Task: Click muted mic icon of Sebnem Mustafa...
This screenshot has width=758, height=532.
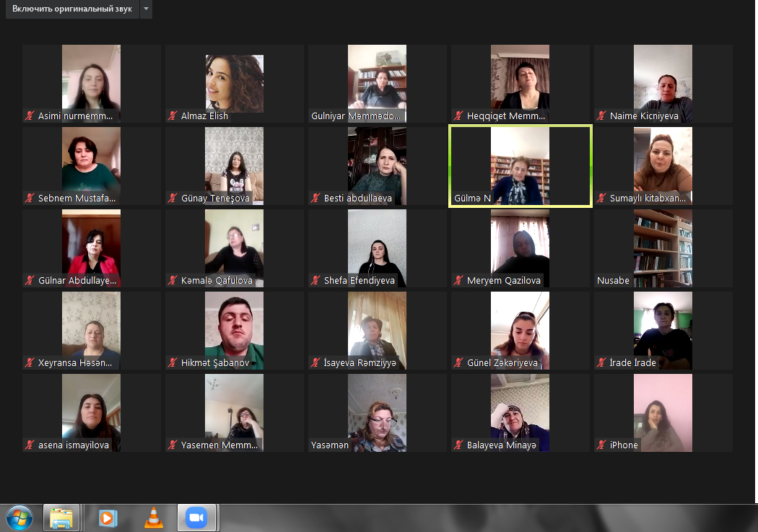Action: (30, 198)
